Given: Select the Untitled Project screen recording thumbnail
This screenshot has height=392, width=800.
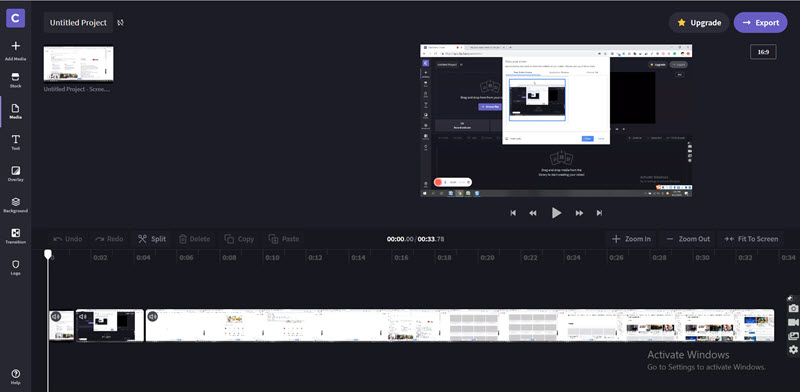Looking at the screenshot, I should click(x=79, y=64).
